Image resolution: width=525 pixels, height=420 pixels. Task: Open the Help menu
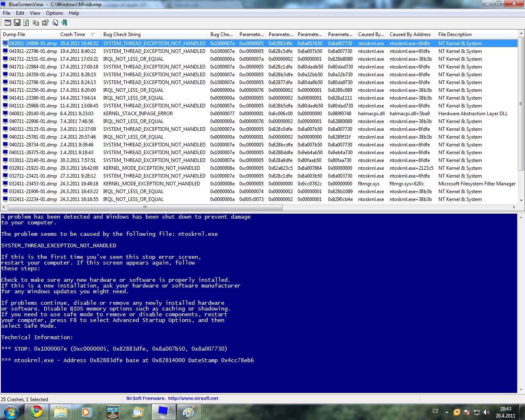point(74,13)
